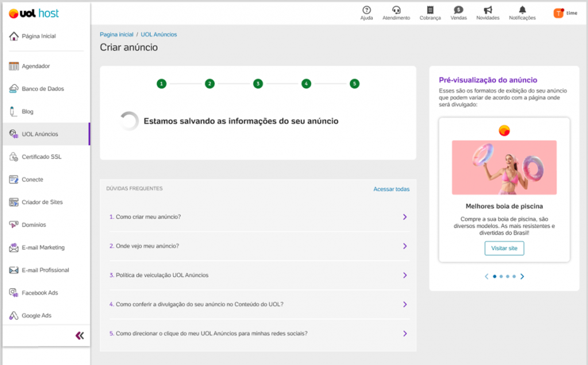
Task: Click the Banco de Dados icon
Action: click(x=14, y=88)
